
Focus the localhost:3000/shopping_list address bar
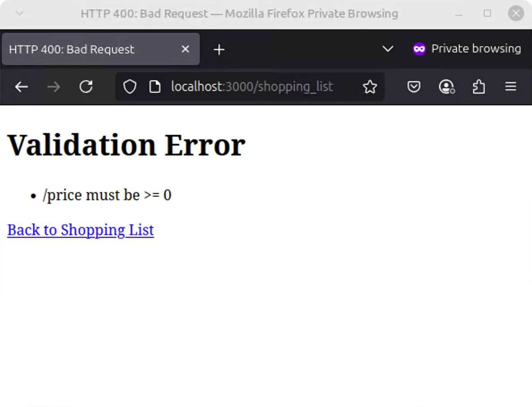coord(252,87)
